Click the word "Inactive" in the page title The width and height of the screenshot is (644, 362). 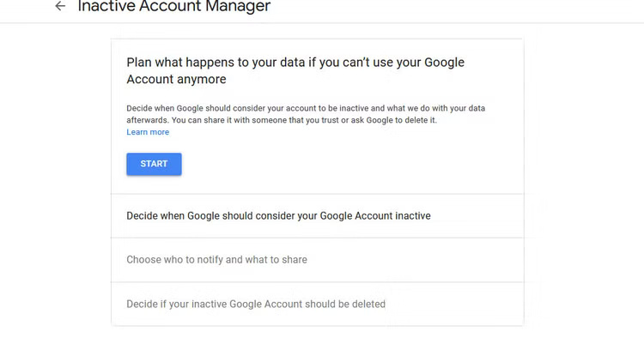click(x=106, y=7)
